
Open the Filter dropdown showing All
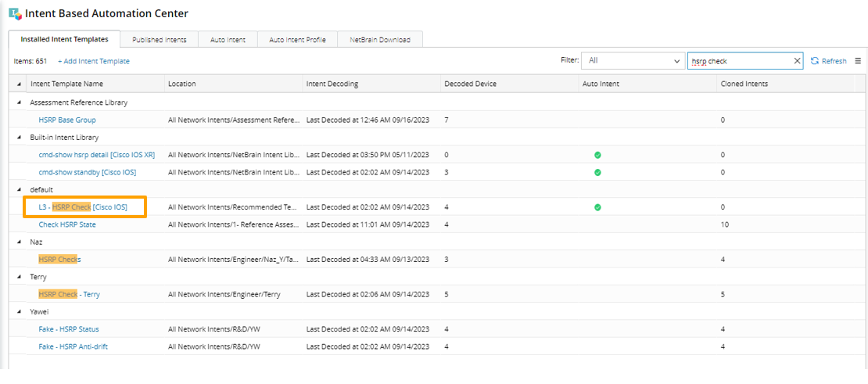click(x=633, y=61)
